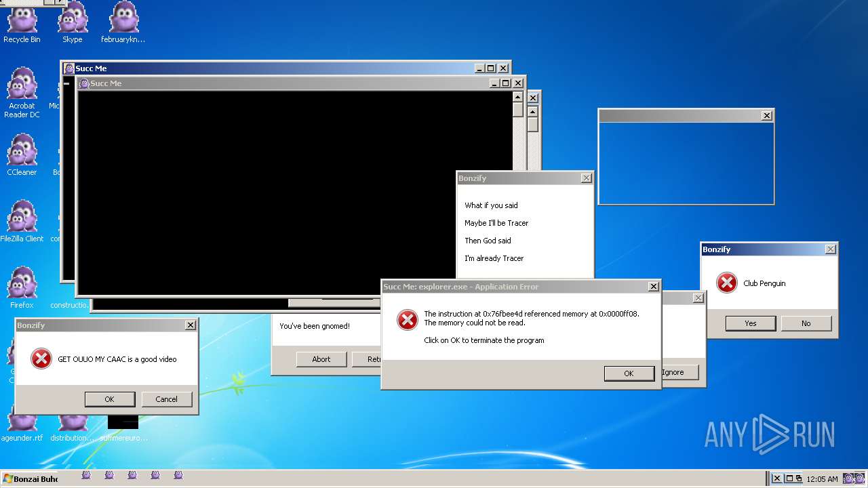Open the distribution... desktop file
Screen dimensions: 868x488
[x=73, y=426]
